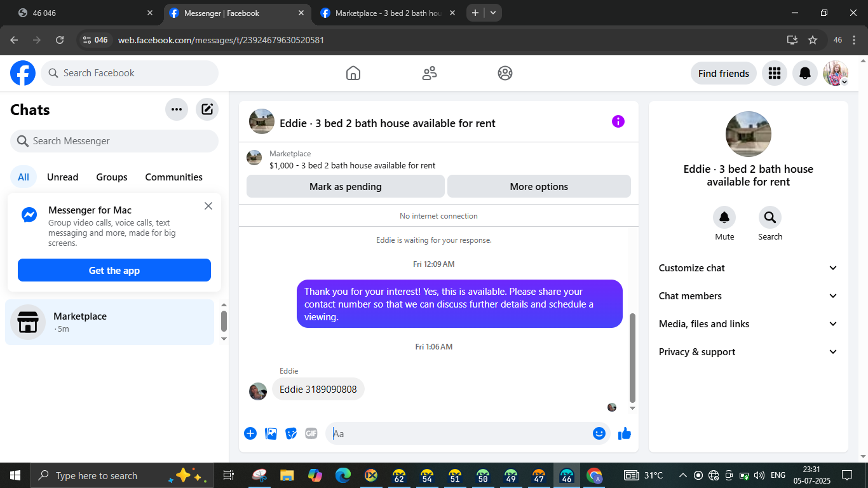The image size is (868, 488).
Task: Open conversation information purple icon
Action: click(x=618, y=121)
